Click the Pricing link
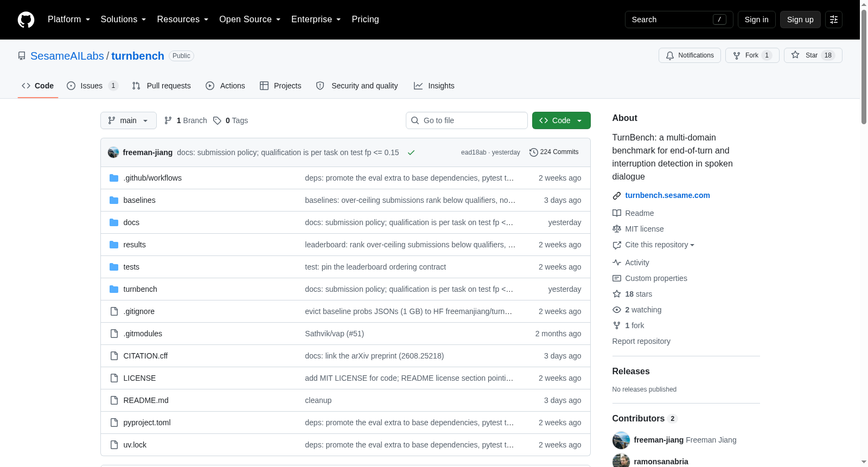This screenshot has width=868, height=467. click(x=365, y=20)
